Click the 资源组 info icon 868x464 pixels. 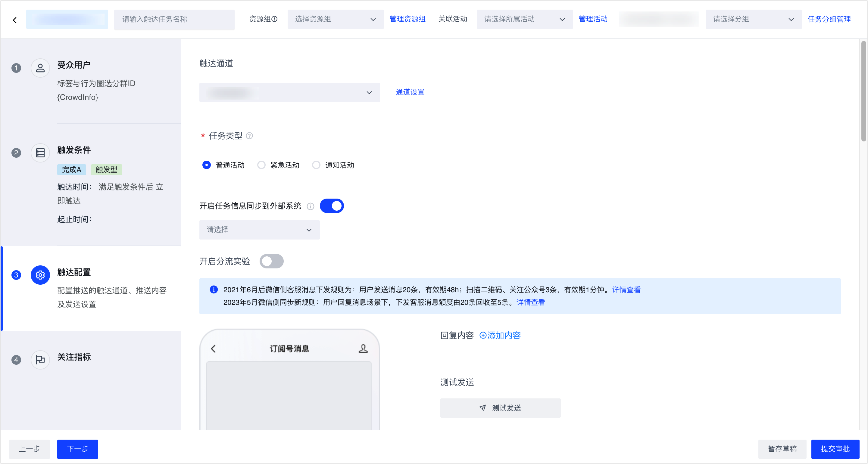pos(275,19)
